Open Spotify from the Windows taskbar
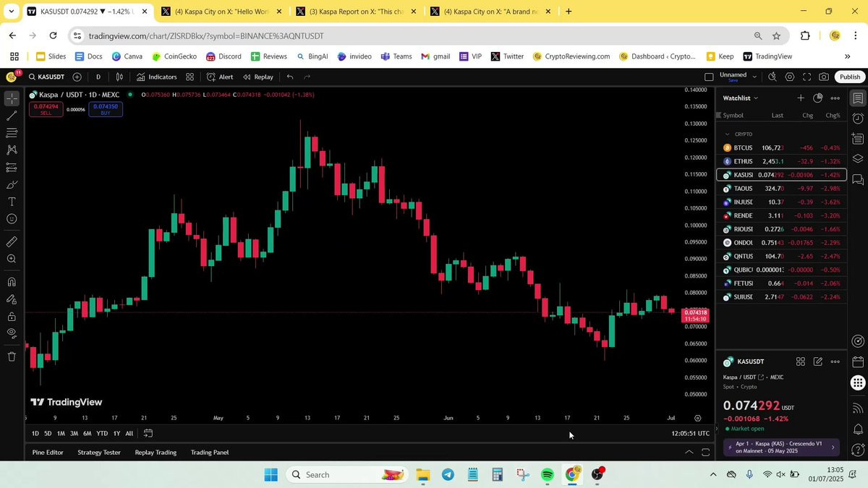 [x=548, y=475]
